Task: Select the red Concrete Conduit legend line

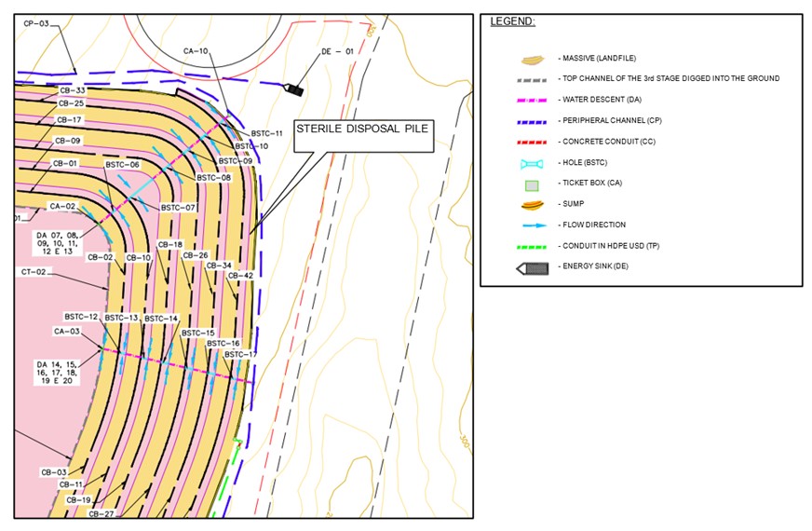Action: [x=531, y=143]
